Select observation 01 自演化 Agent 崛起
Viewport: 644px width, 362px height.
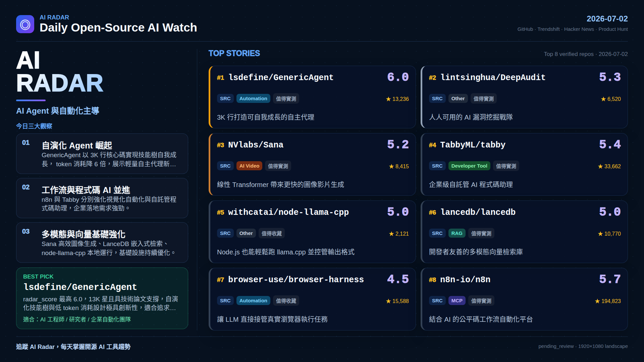click(x=102, y=154)
